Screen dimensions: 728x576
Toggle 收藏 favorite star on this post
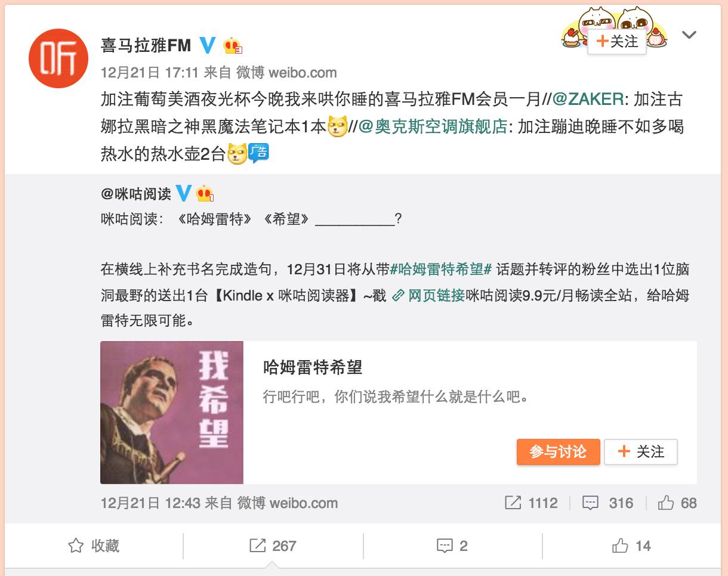coord(94,546)
